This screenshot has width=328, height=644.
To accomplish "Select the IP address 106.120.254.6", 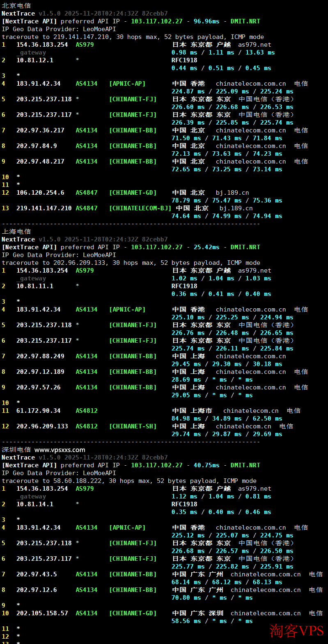I will [x=40, y=193].
